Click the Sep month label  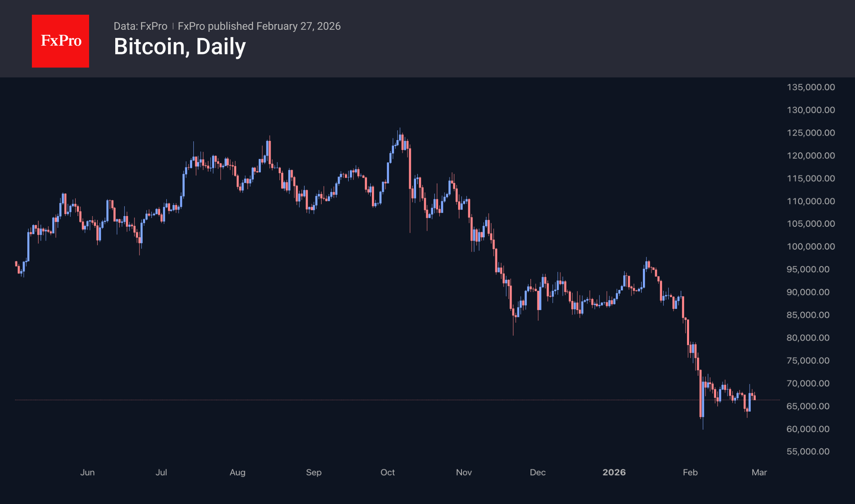click(314, 472)
